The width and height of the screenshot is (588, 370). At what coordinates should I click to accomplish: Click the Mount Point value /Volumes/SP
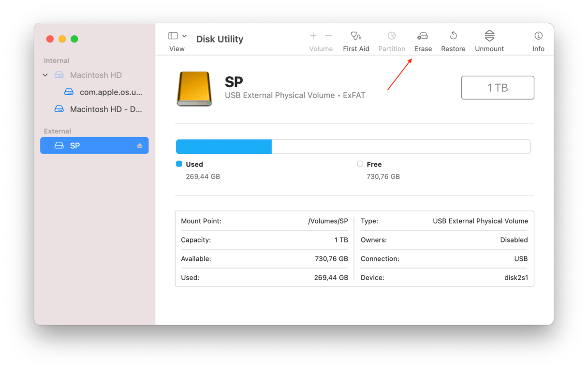pos(330,221)
